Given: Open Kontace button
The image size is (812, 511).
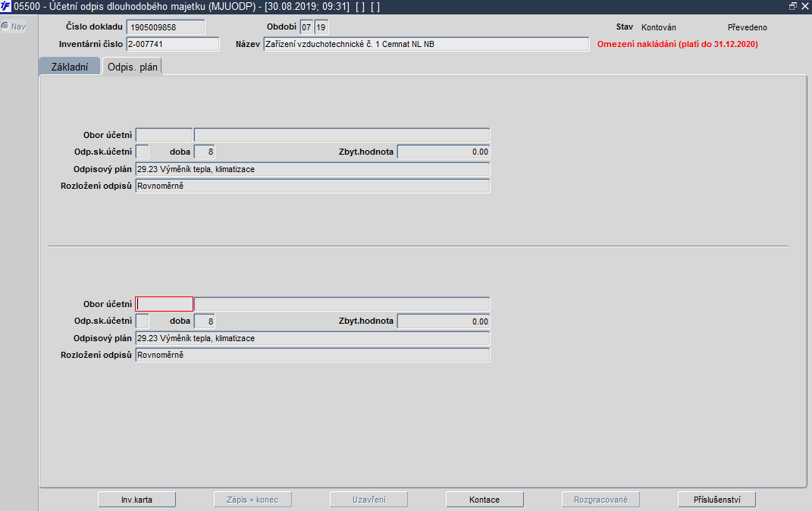Looking at the screenshot, I should click(x=484, y=500).
